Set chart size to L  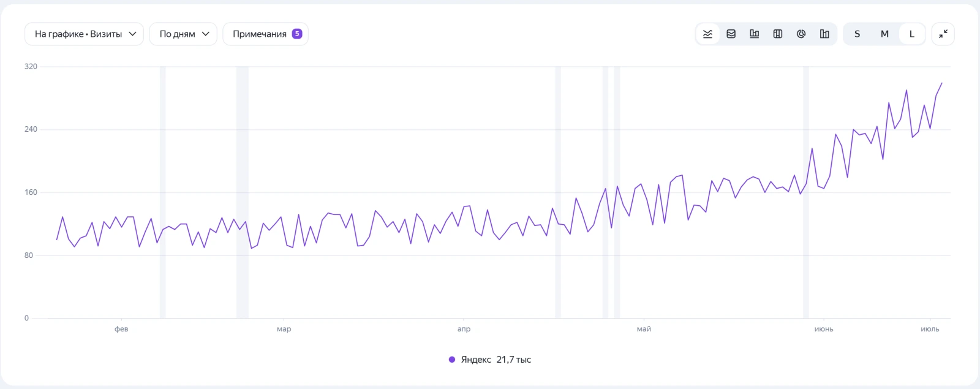tap(911, 34)
